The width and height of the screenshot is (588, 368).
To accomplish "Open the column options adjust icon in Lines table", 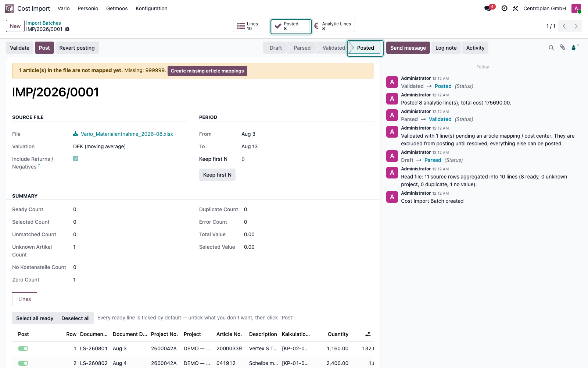I will tap(368, 334).
